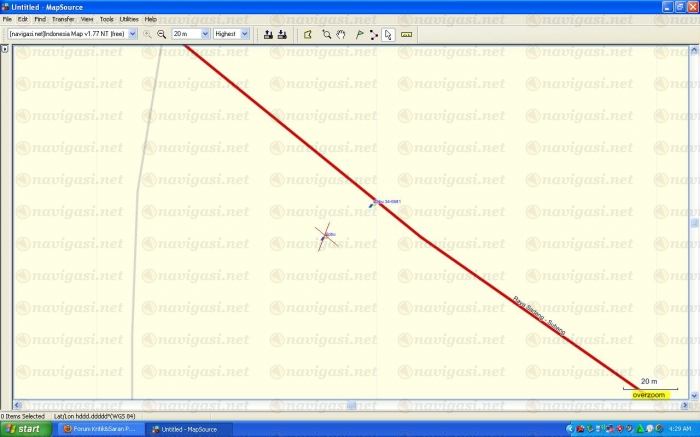Open the Windows Start button
Screen dimensions: 700x437
tap(24, 429)
